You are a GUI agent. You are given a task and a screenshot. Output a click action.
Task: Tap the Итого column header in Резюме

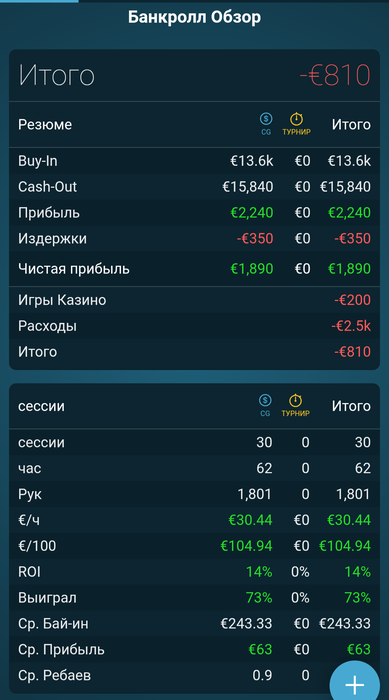[x=351, y=125]
